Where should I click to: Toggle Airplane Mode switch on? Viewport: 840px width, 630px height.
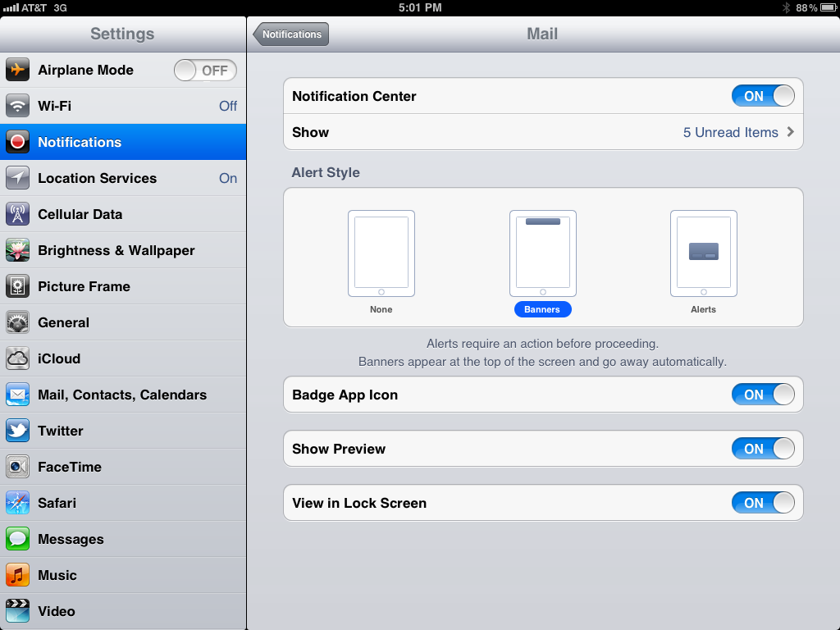click(x=205, y=71)
